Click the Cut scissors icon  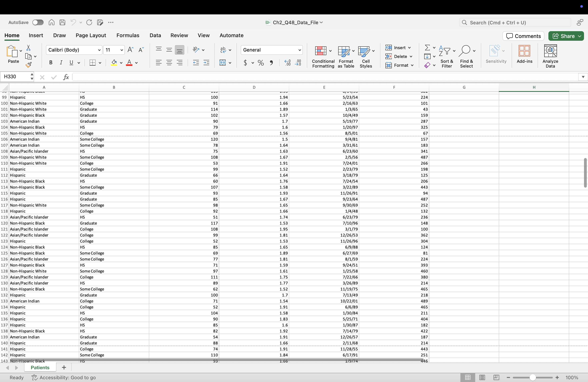pos(28,48)
